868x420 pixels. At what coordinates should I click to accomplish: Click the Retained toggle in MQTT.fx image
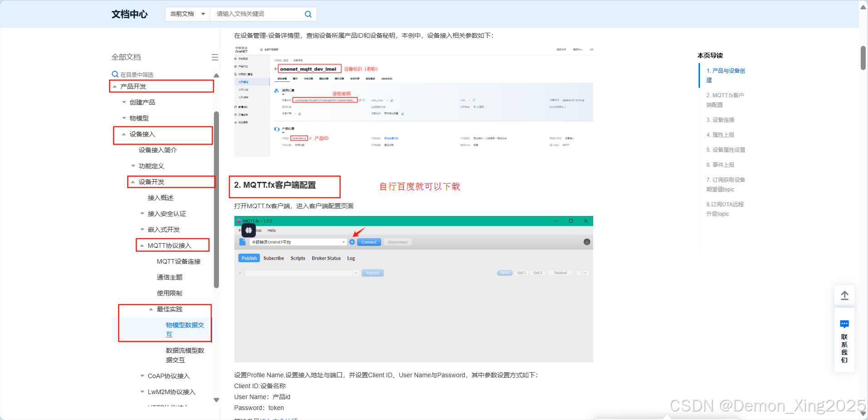click(x=560, y=273)
